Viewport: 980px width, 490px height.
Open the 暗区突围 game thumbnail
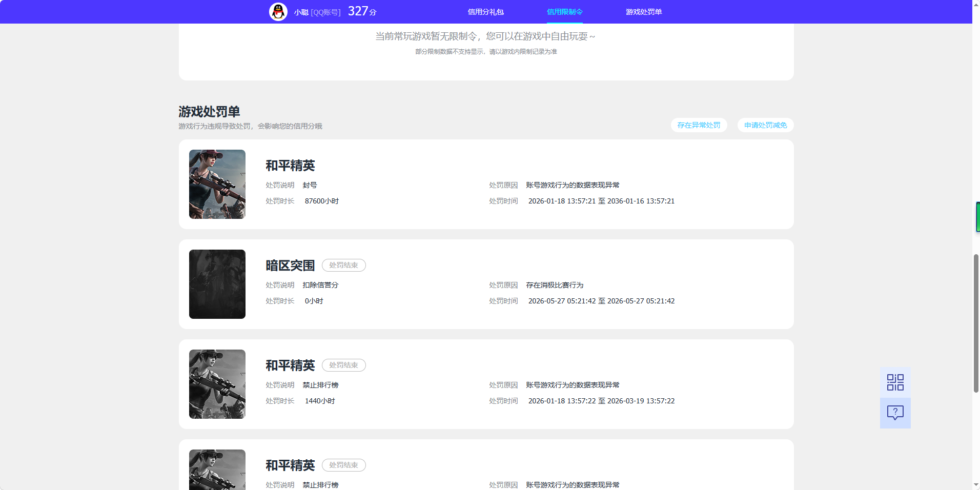pos(217,284)
